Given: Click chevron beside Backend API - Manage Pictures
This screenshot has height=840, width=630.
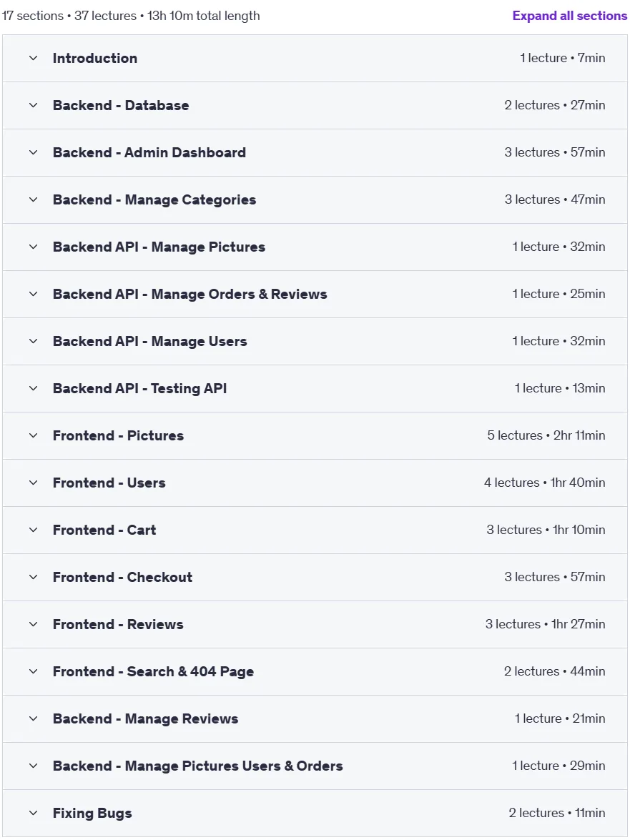Looking at the screenshot, I should pos(33,247).
